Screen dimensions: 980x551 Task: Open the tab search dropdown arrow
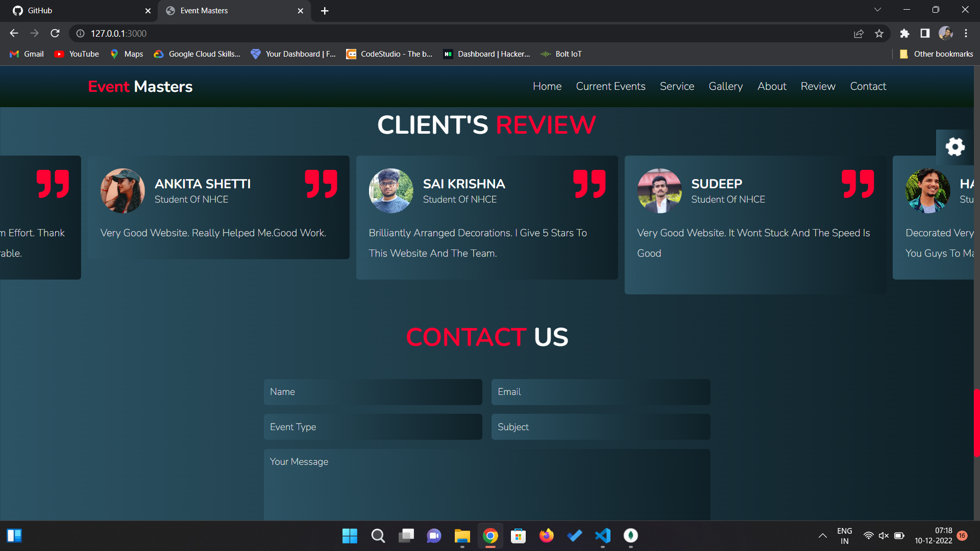pyautogui.click(x=877, y=9)
